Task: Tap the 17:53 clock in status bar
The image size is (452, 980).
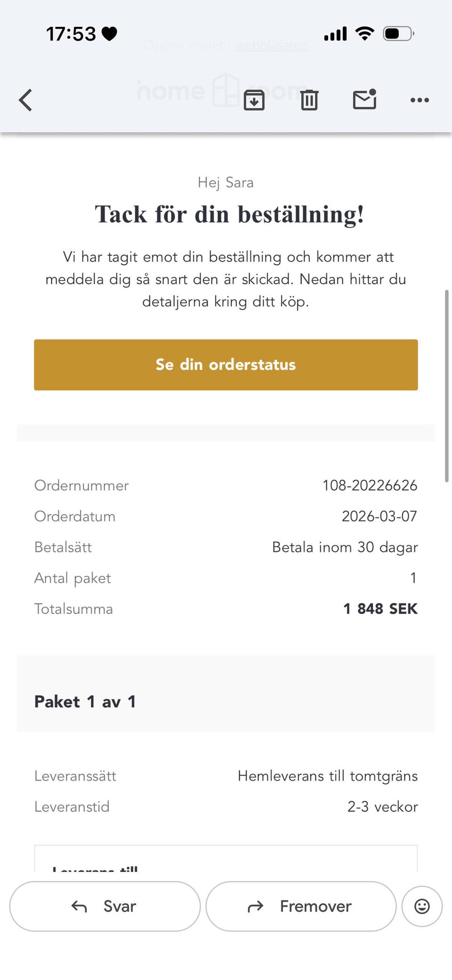Action: (x=71, y=34)
